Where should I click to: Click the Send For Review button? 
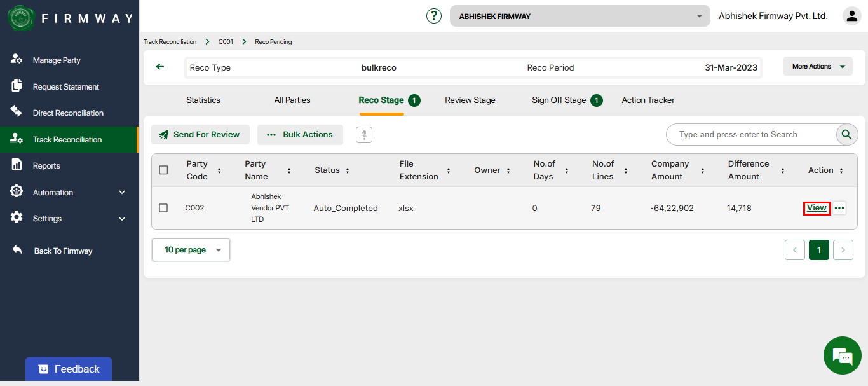[x=200, y=135]
